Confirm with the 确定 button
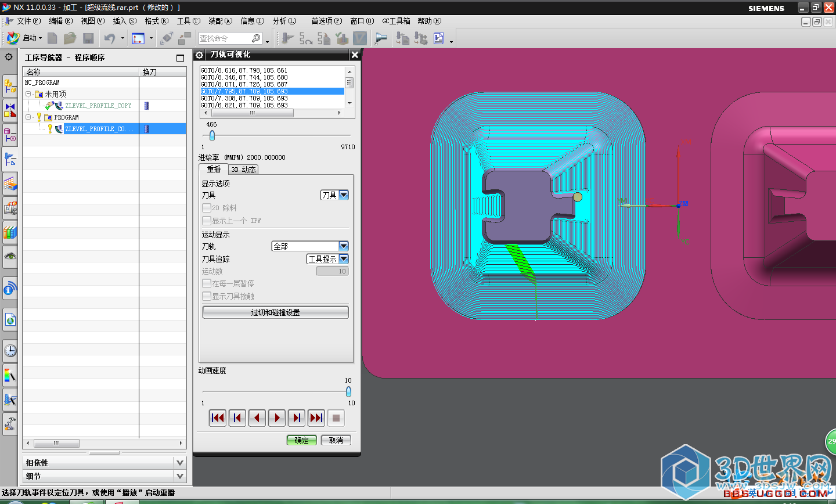The width and height of the screenshot is (836, 504). pos(302,440)
